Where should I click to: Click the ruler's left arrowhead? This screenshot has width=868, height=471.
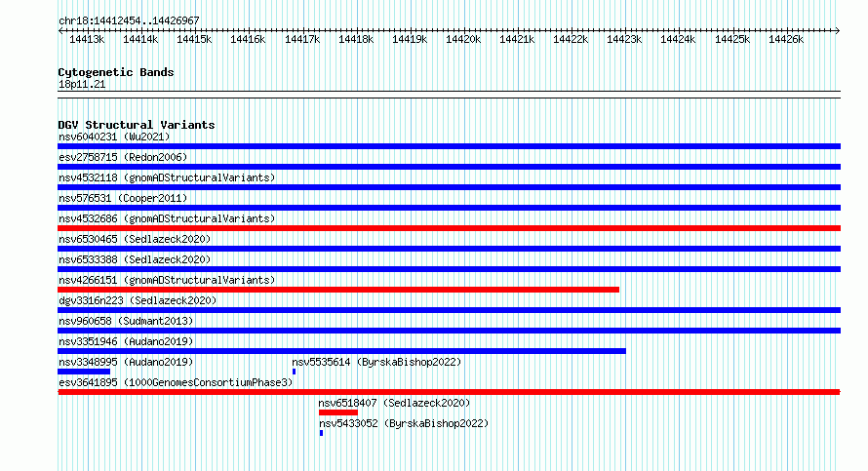tap(60, 30)
